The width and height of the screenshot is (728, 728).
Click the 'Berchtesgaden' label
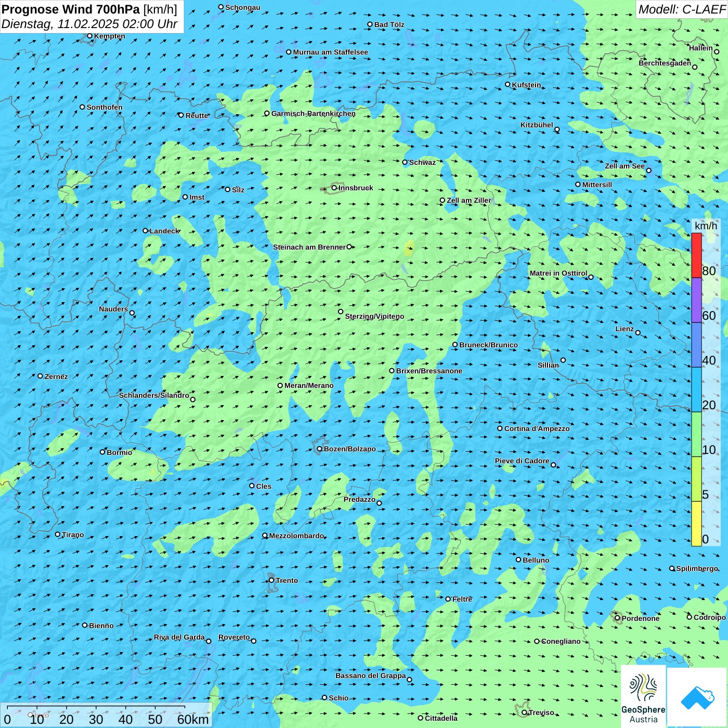coord(665,63)
